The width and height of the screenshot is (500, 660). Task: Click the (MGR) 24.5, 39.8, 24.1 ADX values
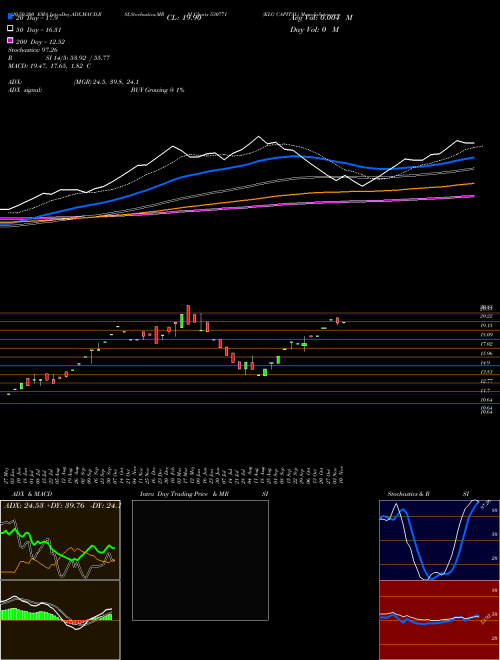point(106,82)
